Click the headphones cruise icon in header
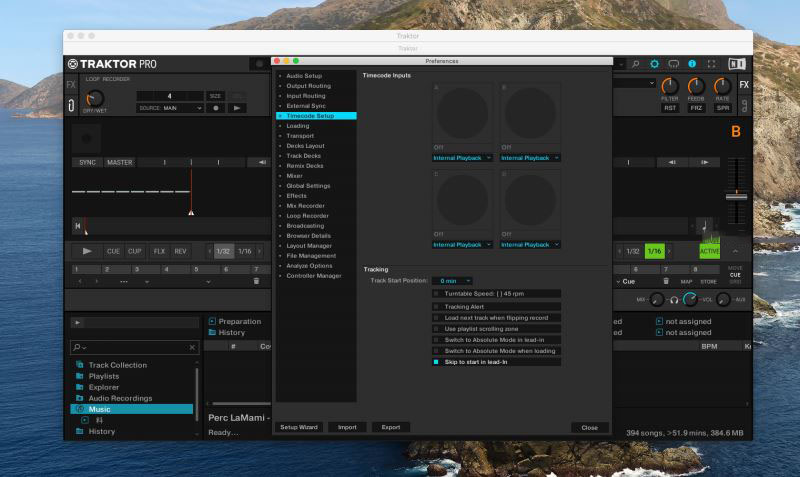 673,64
